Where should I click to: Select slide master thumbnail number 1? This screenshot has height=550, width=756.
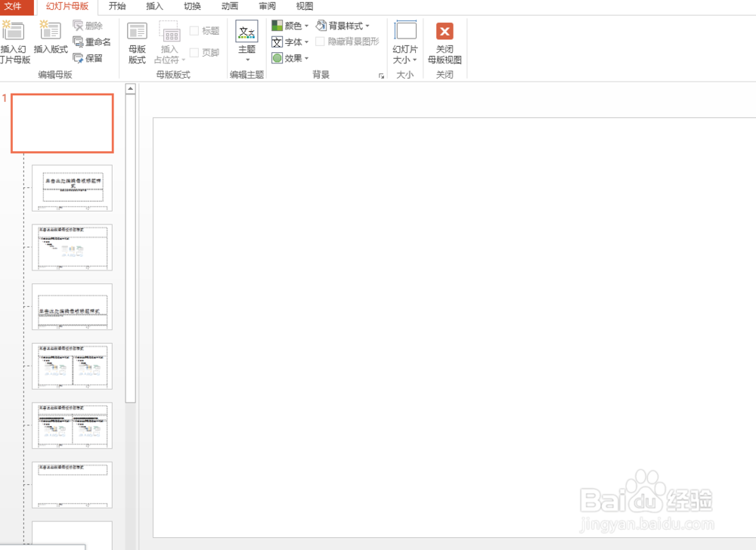point(62,123)
